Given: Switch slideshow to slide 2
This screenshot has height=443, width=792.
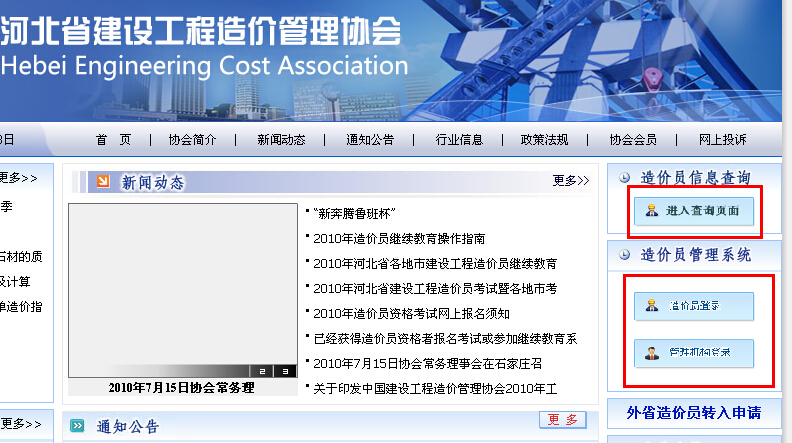Looking at the screenshot, I should pos(261,371).
